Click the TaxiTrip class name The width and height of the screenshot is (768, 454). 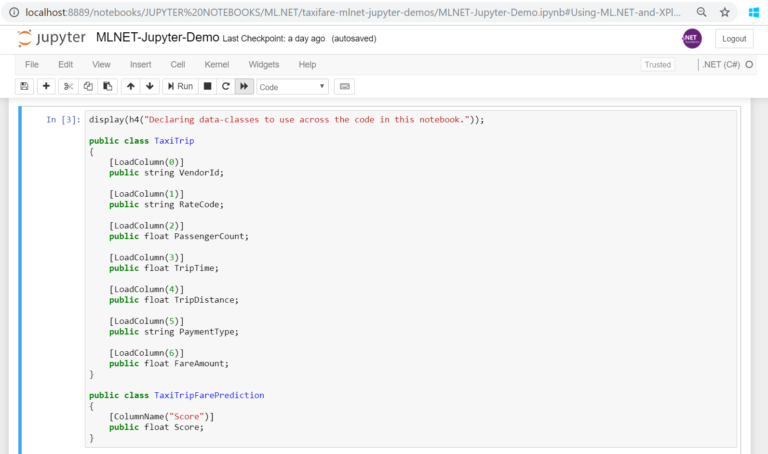[174, 141]
